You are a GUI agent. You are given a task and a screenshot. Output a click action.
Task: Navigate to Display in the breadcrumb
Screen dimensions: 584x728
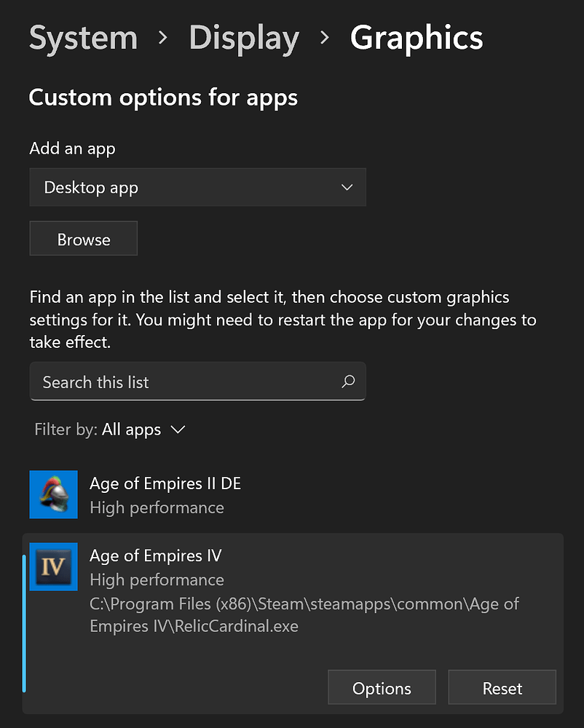coord(243,38)
